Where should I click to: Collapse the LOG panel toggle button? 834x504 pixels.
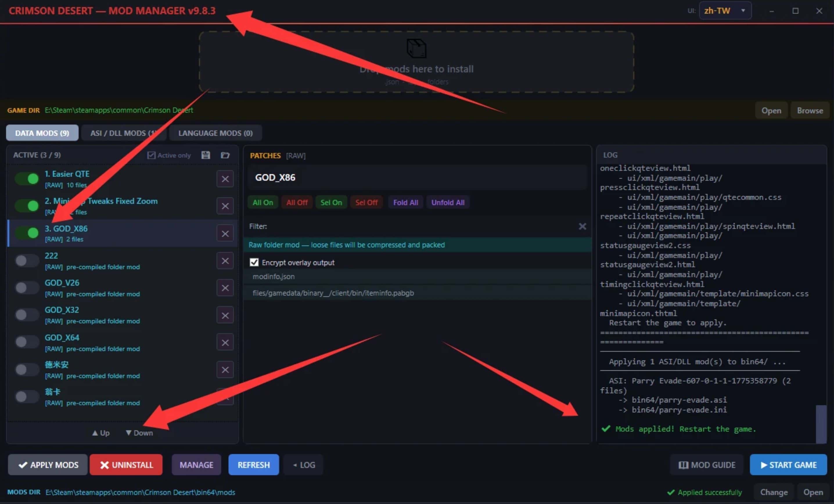[x=304, y=465]
